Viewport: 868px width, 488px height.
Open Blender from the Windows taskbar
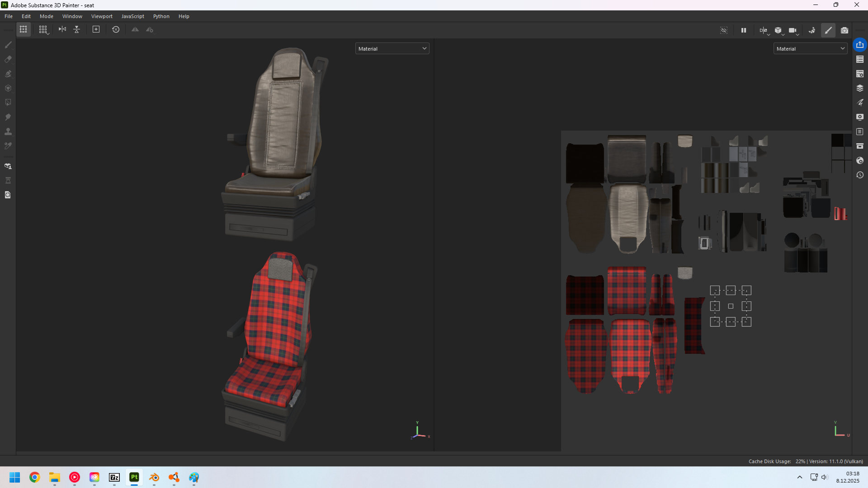coord(154,477)
